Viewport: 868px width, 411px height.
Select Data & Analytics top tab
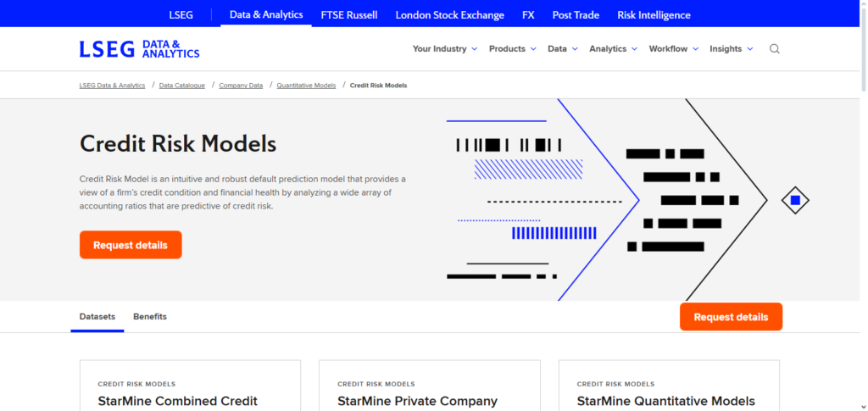pos(266,14)
